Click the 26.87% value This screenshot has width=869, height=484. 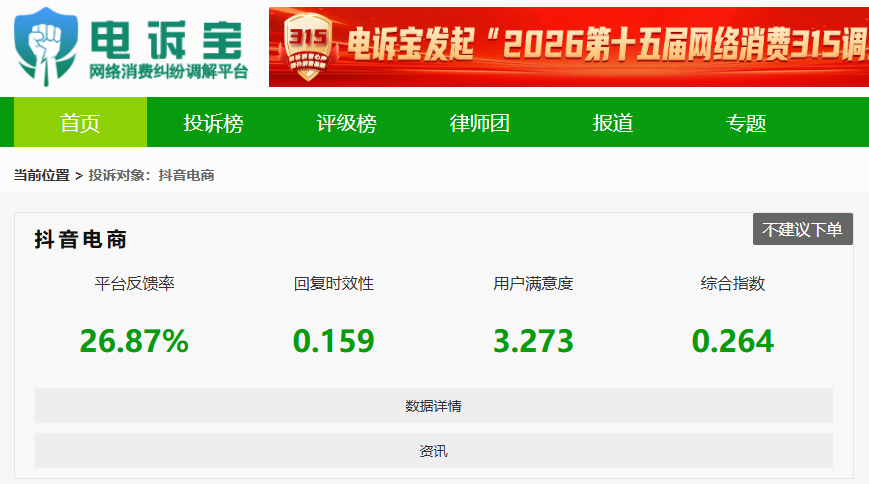tap(134, 340)
